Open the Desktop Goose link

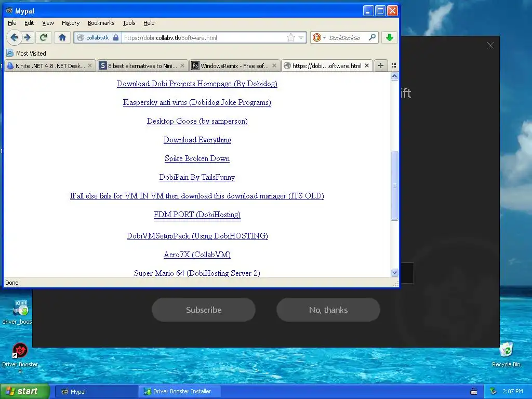point(197,121)
